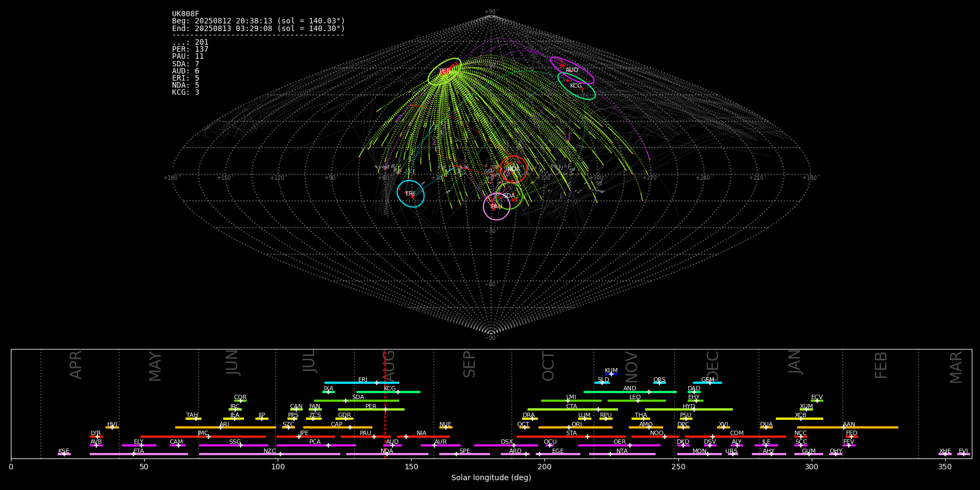
Task: Click the 'SDA: 7' count line
Action: click(x=186, y=64)
